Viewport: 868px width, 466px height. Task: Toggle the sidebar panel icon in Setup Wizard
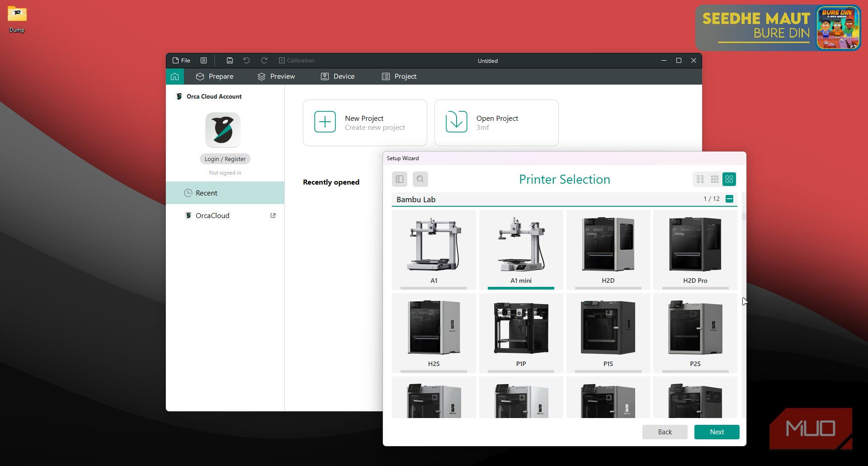tap(400, 179)
